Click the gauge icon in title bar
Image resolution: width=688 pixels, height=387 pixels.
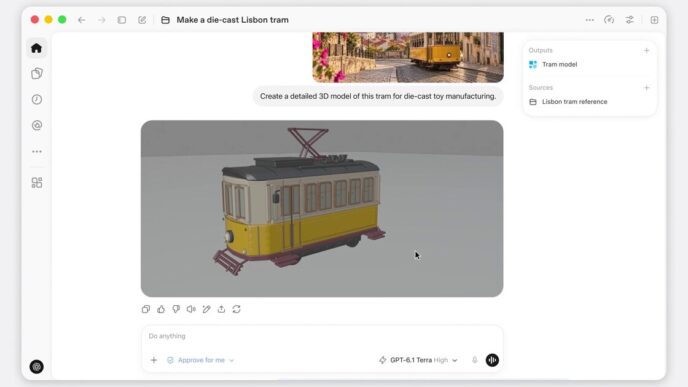click(609, 20)
